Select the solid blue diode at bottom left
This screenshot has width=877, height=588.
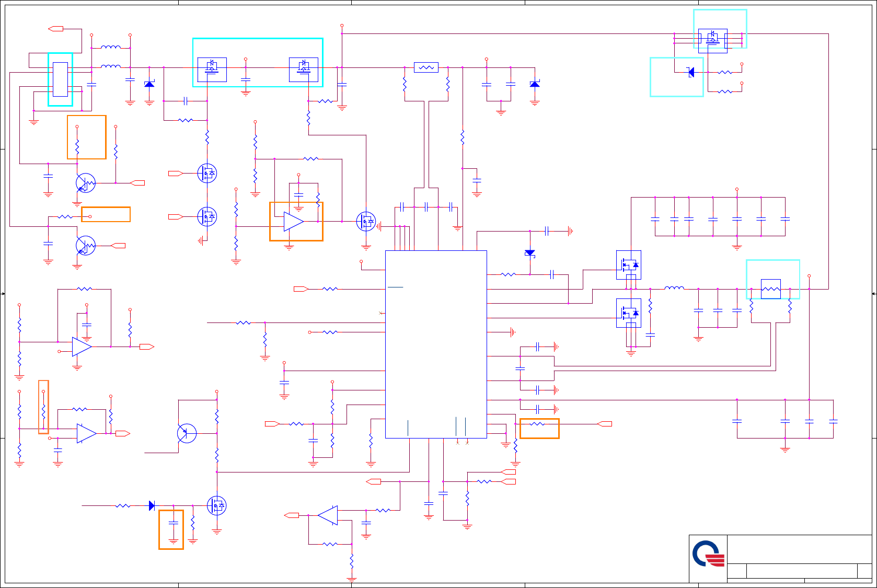coord(152,505)
